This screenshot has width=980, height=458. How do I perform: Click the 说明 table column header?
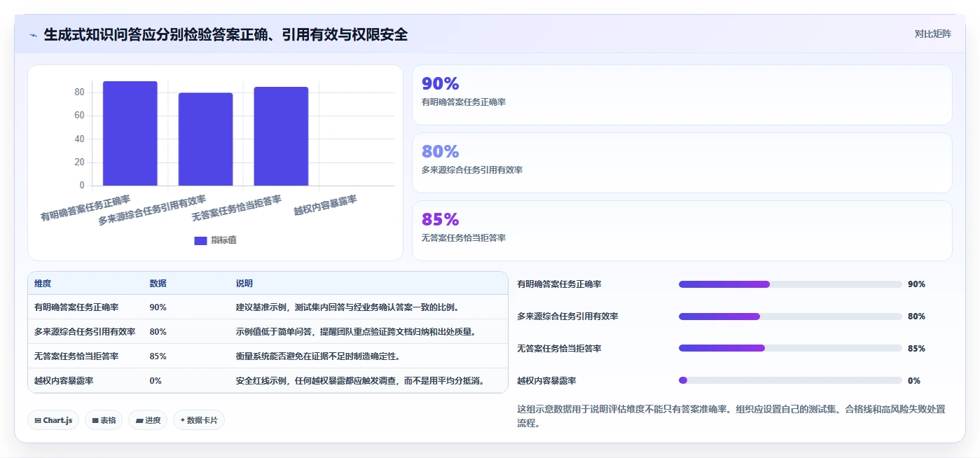coord(244,284)
